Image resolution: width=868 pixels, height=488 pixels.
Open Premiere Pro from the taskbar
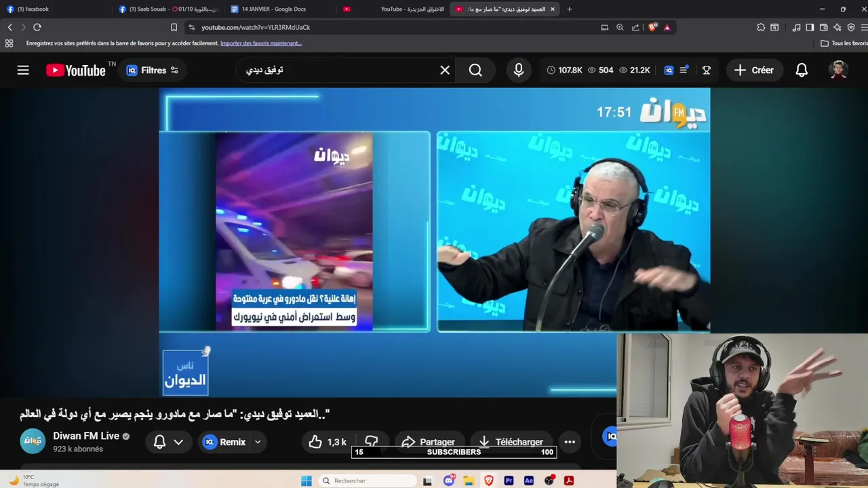(x=509, y=481)
